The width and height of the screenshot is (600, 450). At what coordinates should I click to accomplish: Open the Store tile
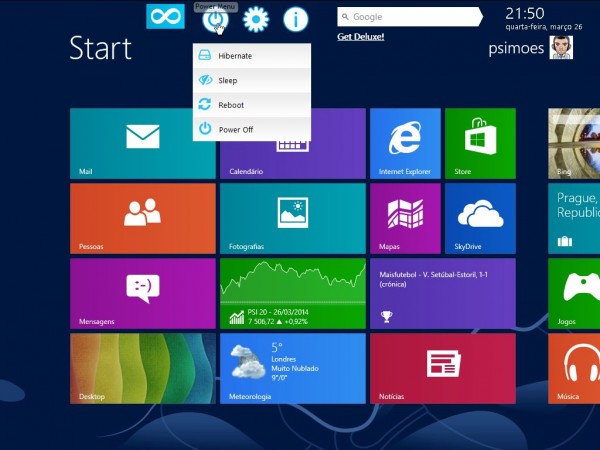coord(480,143)
